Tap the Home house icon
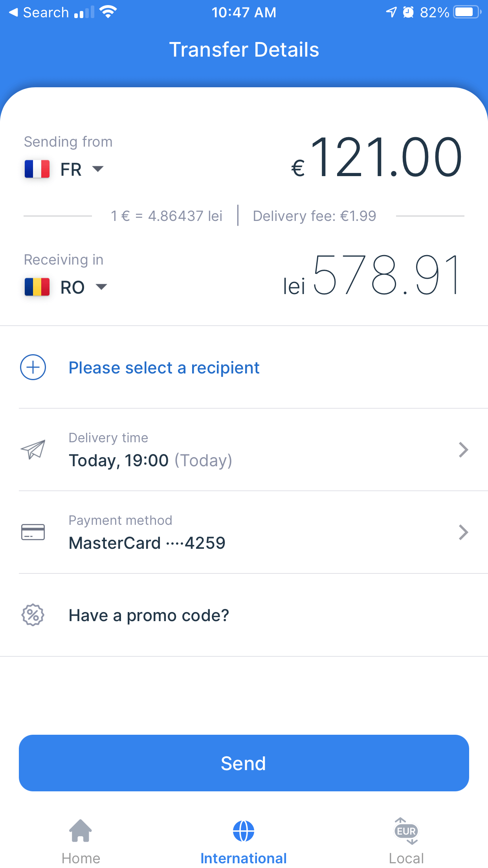 (81, 831)
